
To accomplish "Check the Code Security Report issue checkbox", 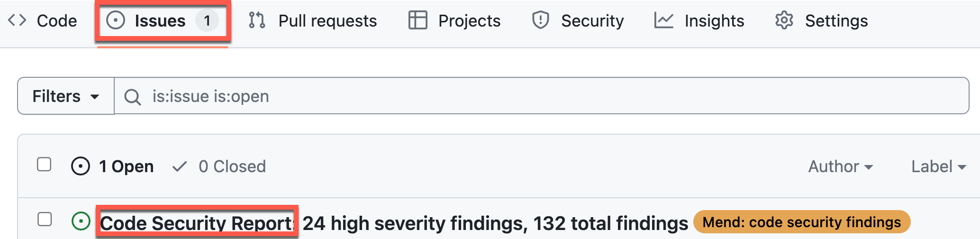I will (45, 219).
